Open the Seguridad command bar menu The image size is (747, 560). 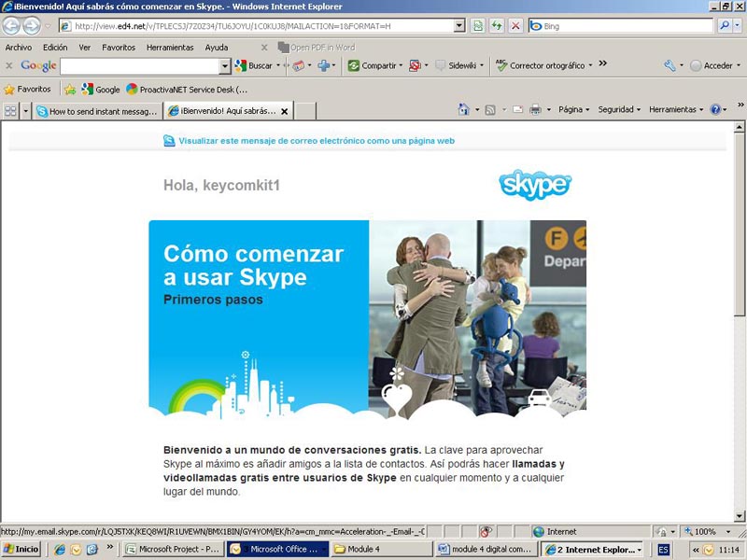(619, 109)
